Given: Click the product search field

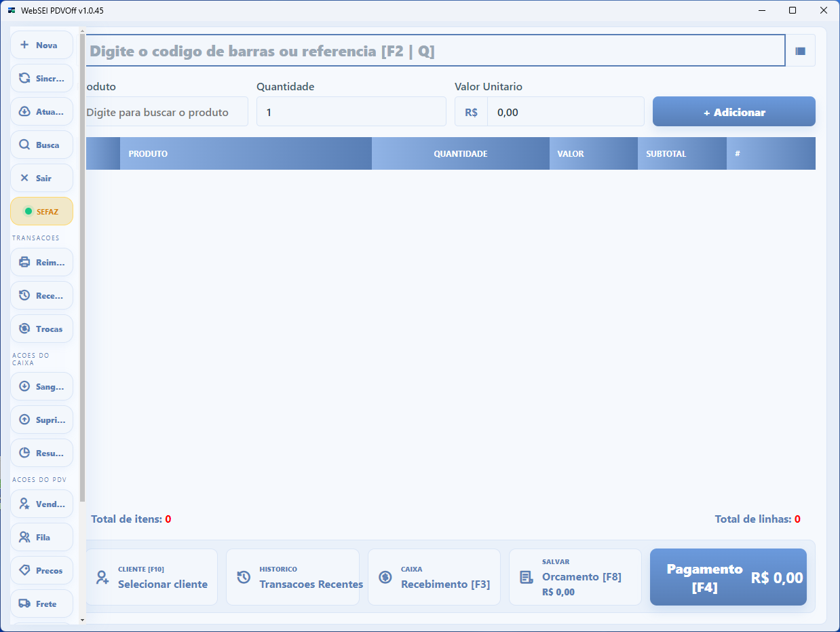Looking at the screenshot, I should [x=167, y=112].
